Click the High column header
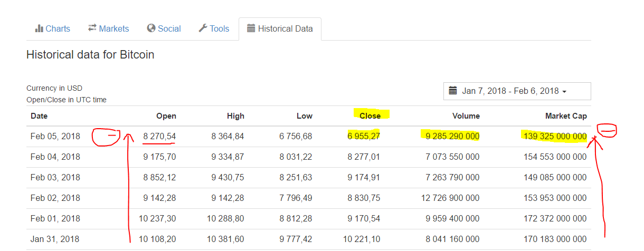 235,116
